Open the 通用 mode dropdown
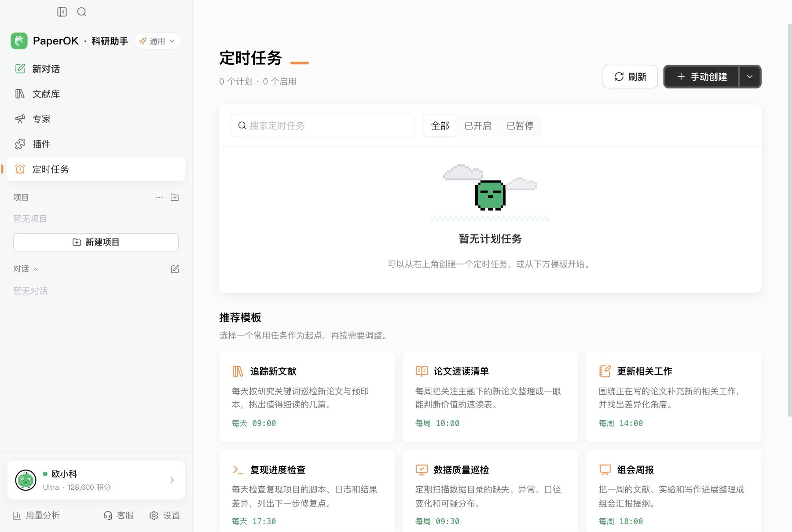The image size is (792, 532). click(158, 41)
